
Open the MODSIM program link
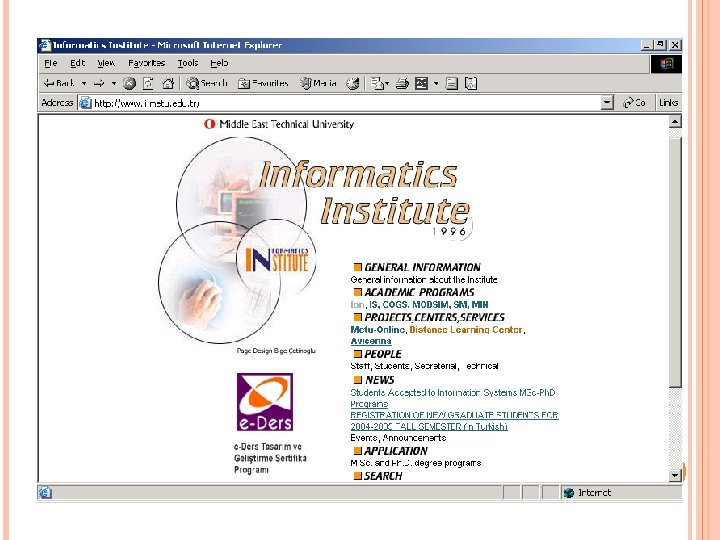(430, 304)
